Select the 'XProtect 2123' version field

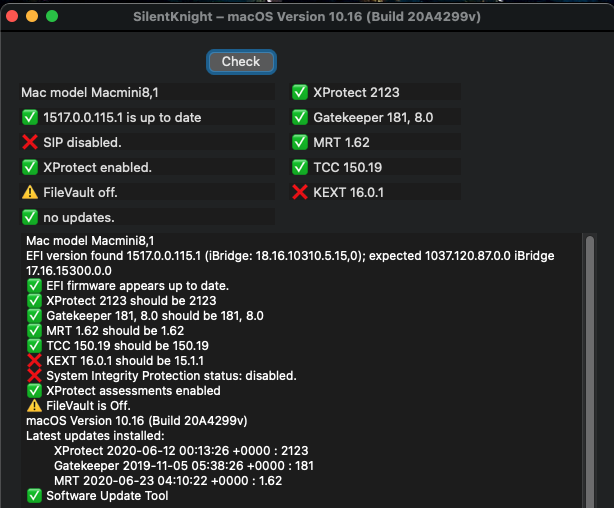click(375, 92)
